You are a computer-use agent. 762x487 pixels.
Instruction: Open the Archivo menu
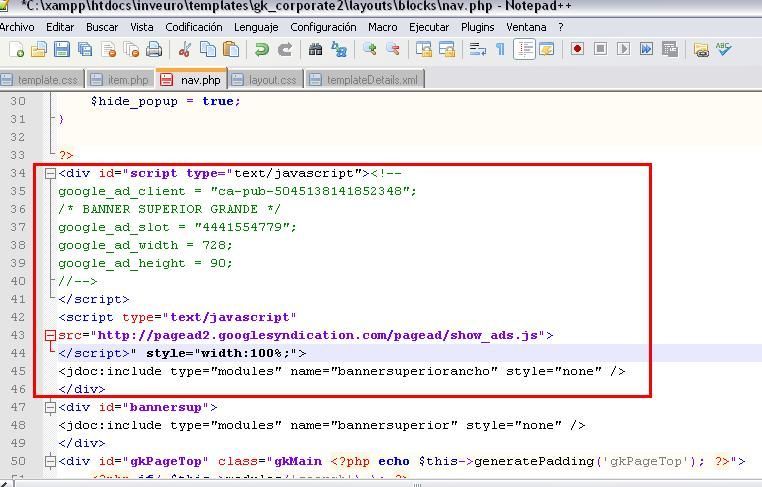(x=17, y=27)
